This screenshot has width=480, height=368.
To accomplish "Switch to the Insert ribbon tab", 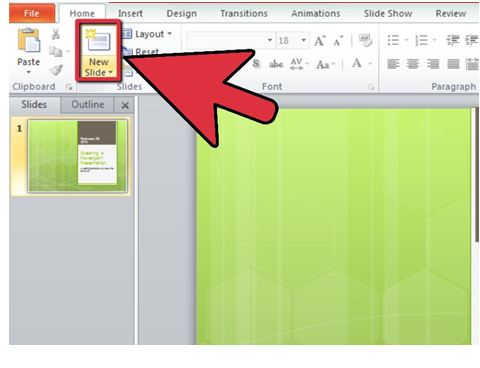I will pyautogui.click(x=130, y=13).
